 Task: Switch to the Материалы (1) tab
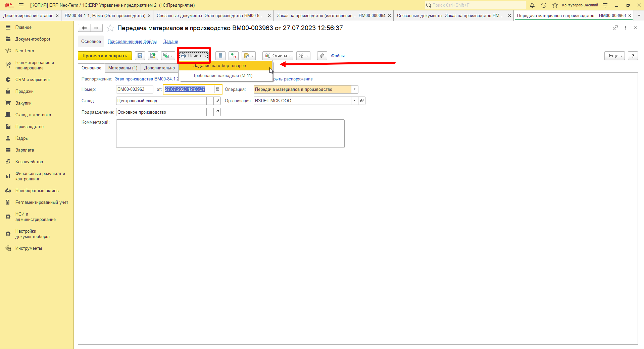(x=123, y=68)
